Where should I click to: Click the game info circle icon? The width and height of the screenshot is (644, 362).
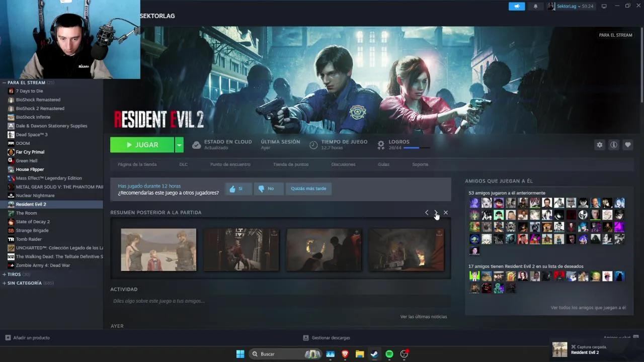(613, 145)
